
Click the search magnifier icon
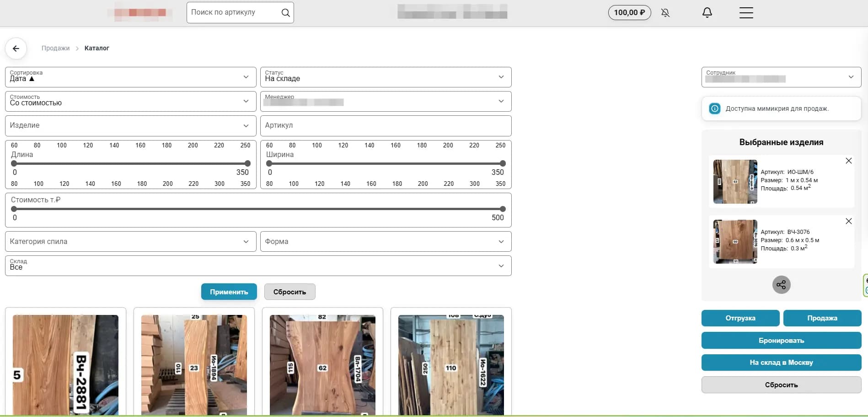tap(285, 12)
